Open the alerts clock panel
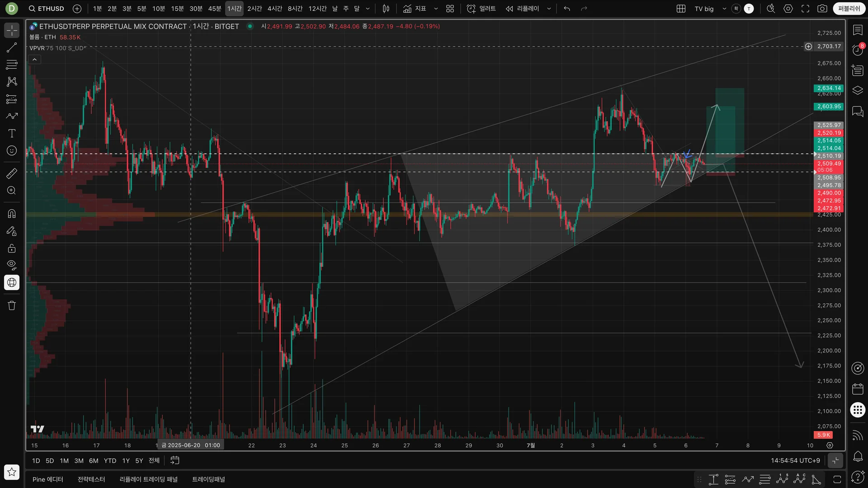This screenshot has width=868, height=488. [858, 50]
